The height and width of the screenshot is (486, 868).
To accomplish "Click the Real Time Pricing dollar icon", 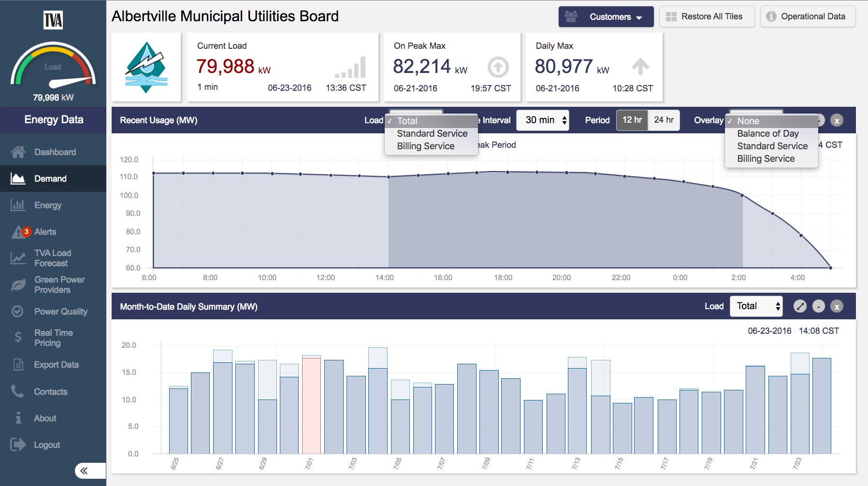I will click(x=18, y=337).
